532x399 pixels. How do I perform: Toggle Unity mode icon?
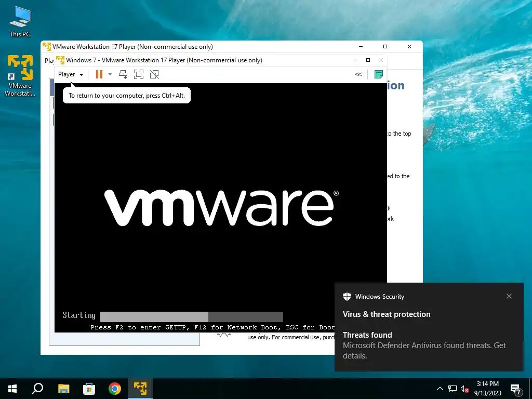pos(154,74)
